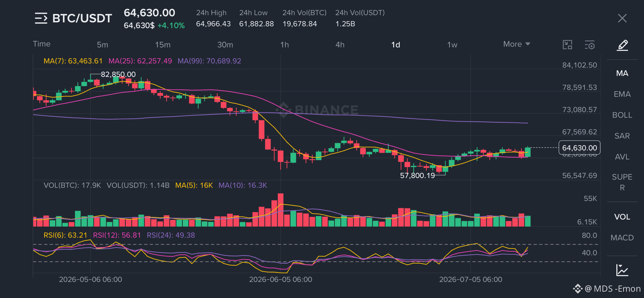
Task: Click the MA(7): 63,463.61 legend
Action: (73, 61)
